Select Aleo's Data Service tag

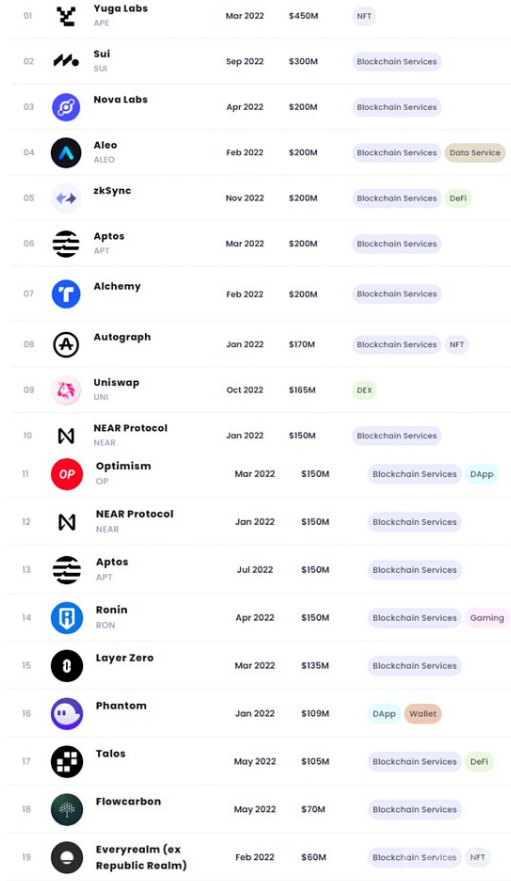point(474,152)
